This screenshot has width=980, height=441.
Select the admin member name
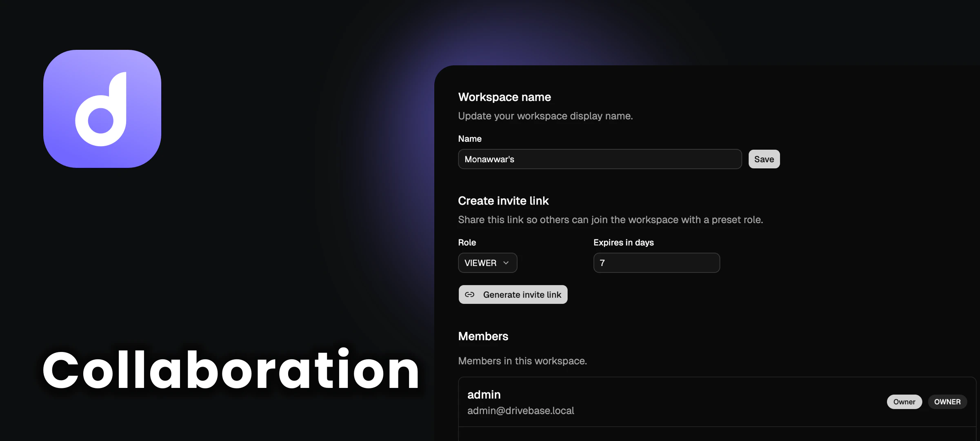[484, 394]
